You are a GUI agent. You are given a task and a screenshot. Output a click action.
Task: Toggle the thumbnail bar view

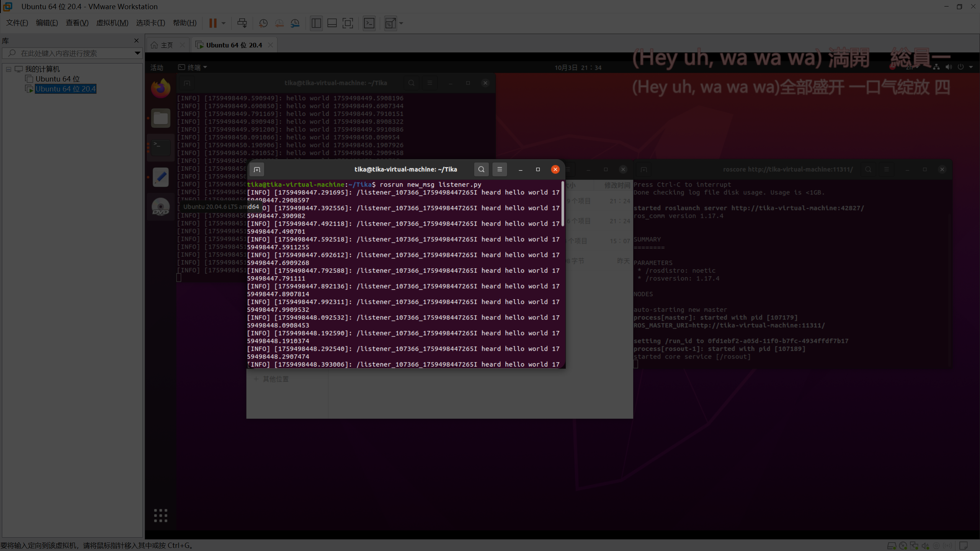(x=332, y=23)
